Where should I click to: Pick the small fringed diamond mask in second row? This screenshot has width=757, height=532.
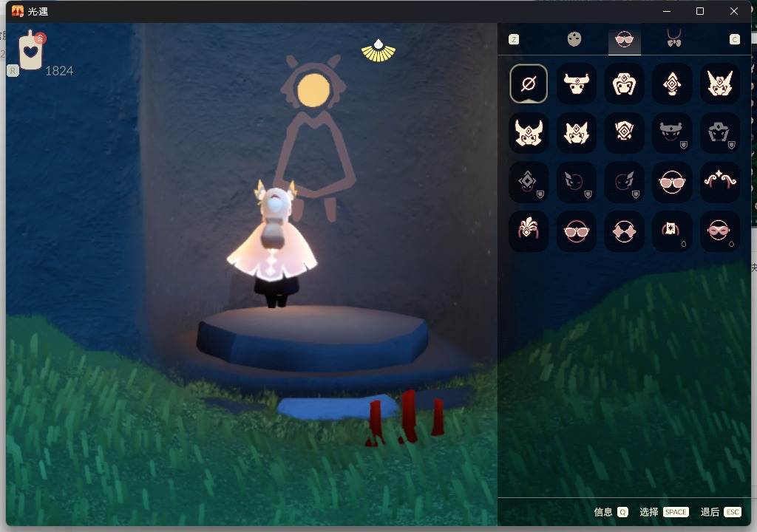click(624, 133)
